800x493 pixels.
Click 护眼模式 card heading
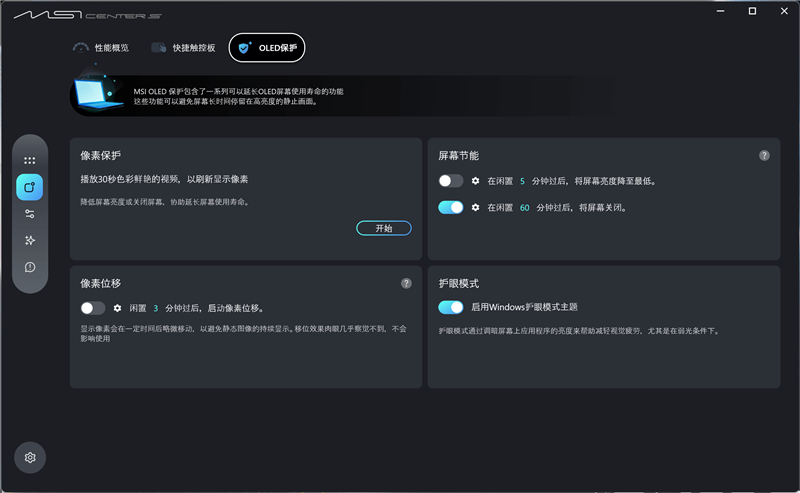tap(459, 283)
